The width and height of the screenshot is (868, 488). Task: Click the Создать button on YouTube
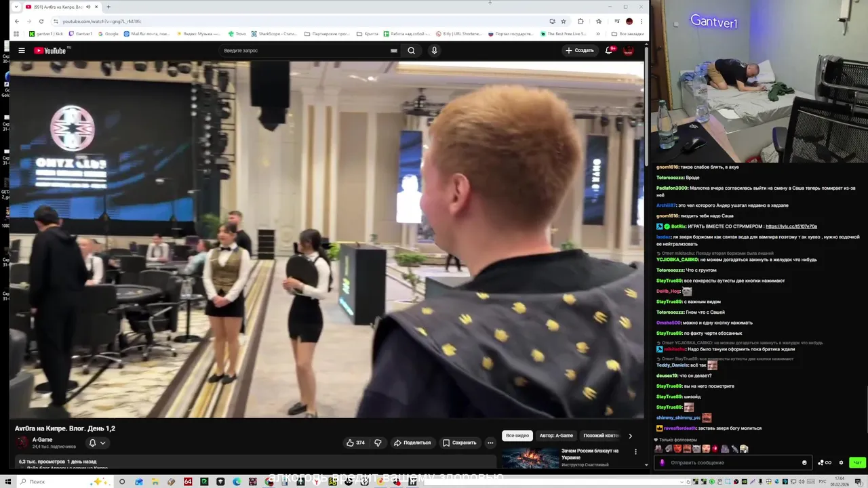click(580, 51)
